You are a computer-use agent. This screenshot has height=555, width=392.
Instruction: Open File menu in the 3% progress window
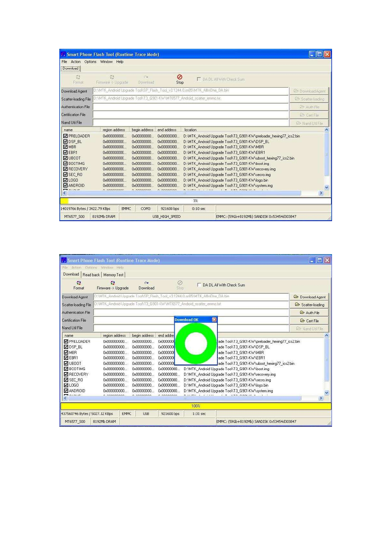pyautogui.click(x=64, y=62)
